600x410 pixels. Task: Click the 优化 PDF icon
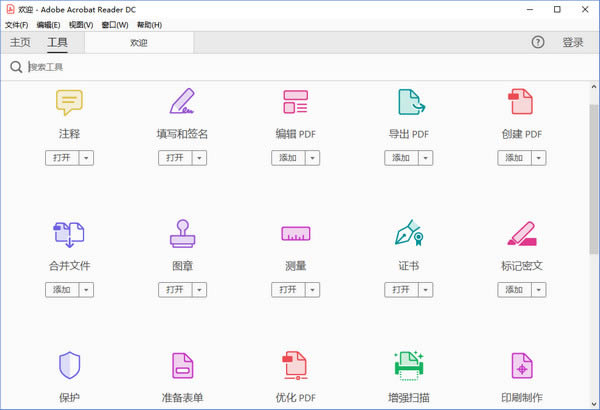point(295,366)
